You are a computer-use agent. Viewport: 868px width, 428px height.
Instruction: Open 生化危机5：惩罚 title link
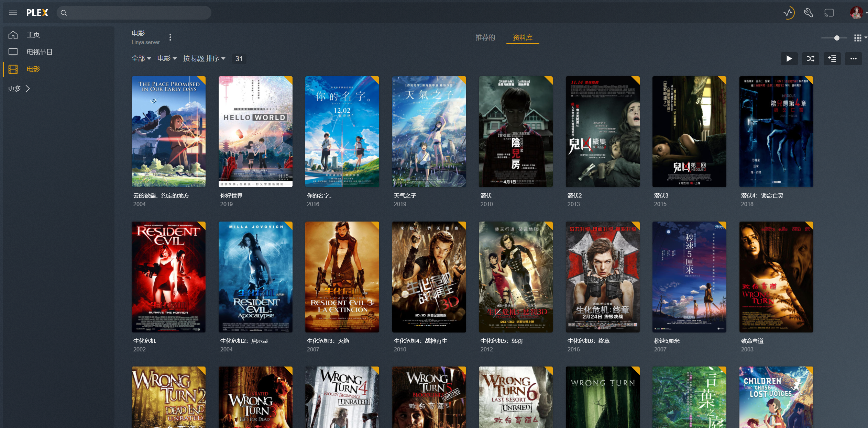click(x=502, y=341)
